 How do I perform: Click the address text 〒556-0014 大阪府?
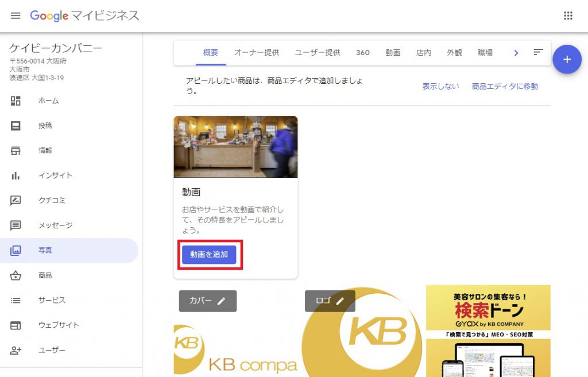[x=38, y=61]
